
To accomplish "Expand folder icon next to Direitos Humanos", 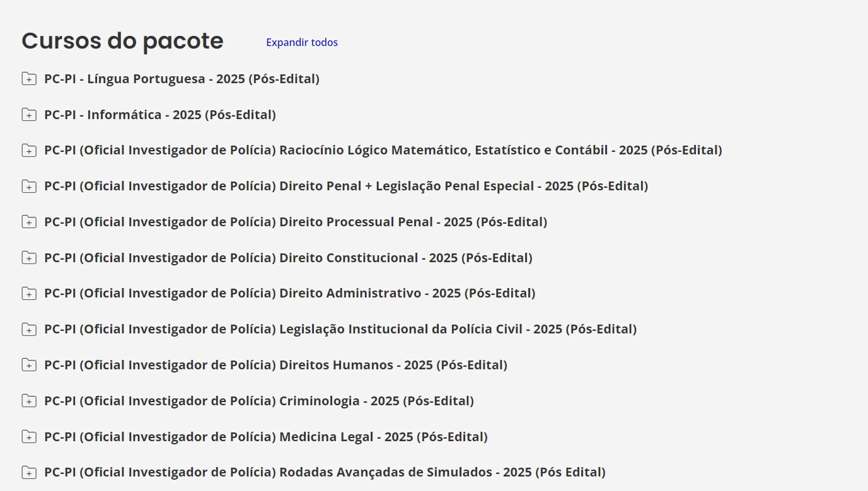I will [x=29, y=365].
